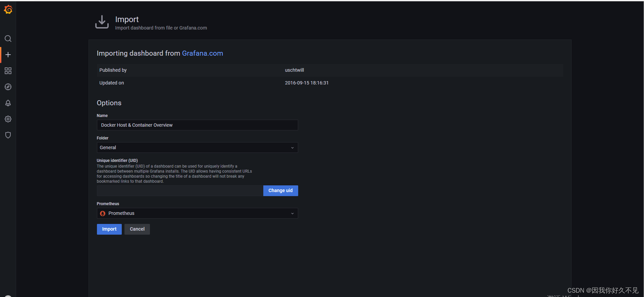
Task: Open the Alerting bell icon
Action: click(x=8, y=103)
